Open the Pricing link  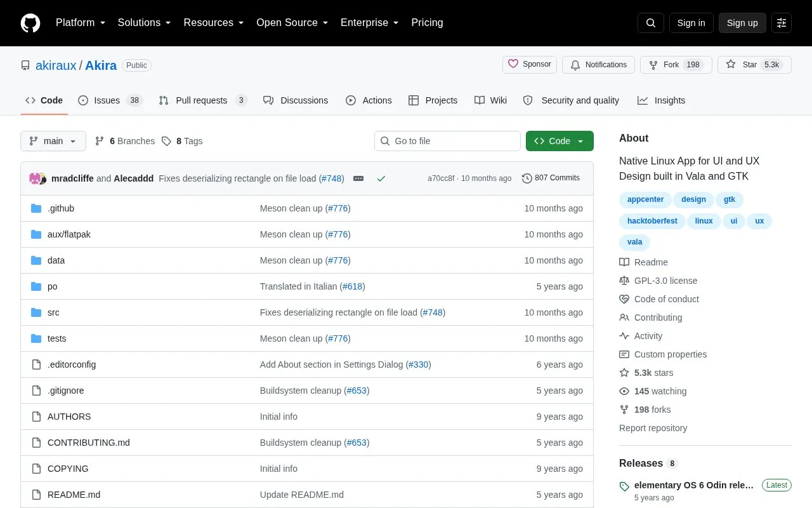[x=427, y=23]
